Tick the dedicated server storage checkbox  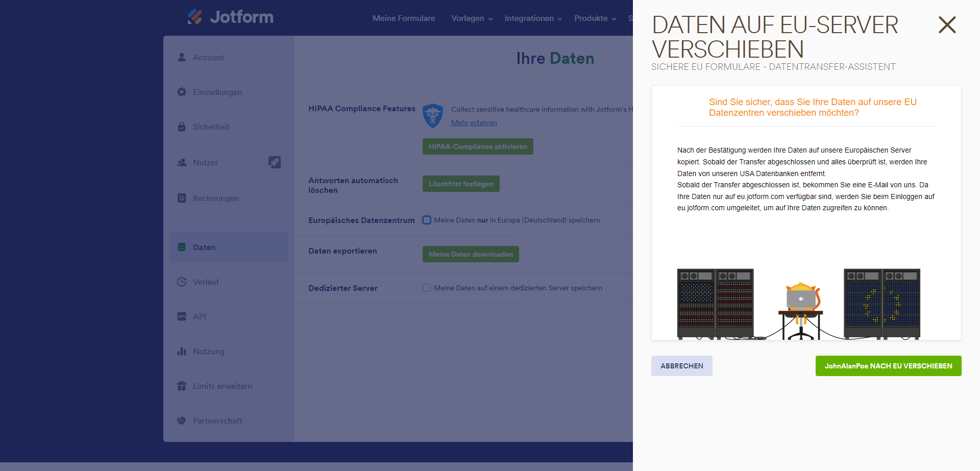click(x=427, y=288)
